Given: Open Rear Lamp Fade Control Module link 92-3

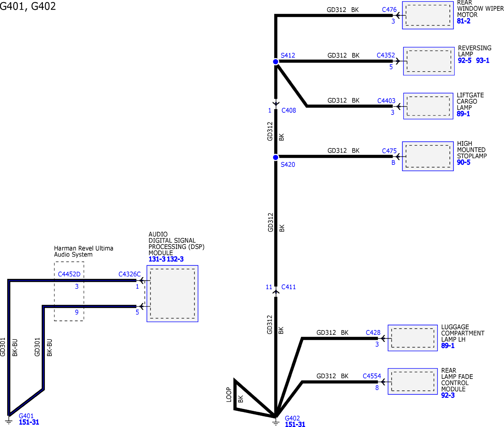Looking at the screenshot, I should click(448, 395).
